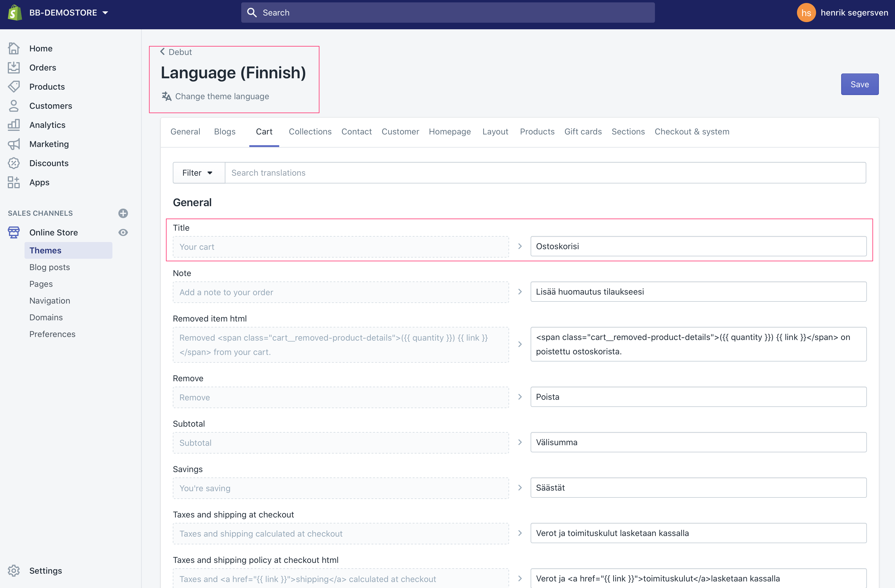Click Change theme language link
Viewport: 895px width, 588px height.
tap(222, 96)
